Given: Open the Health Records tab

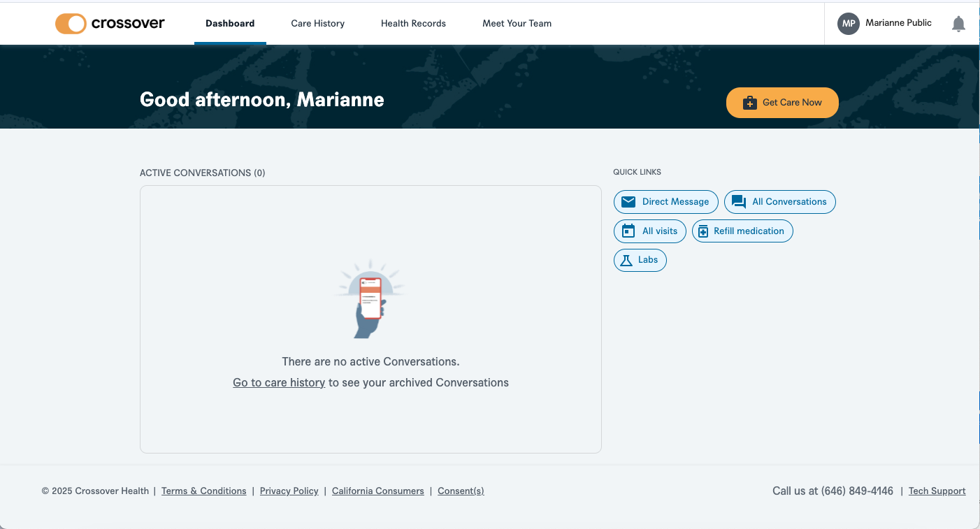Looking at the screenshot, I should point(413,23).
